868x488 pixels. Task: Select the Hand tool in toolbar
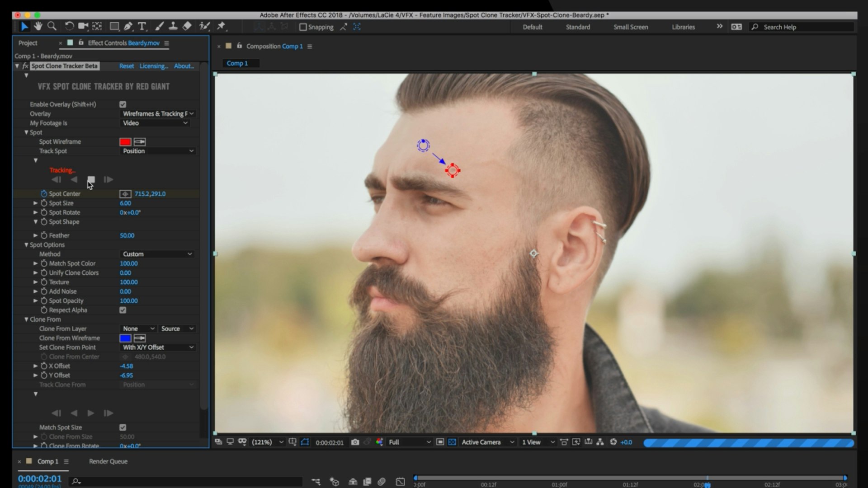click(38, 26)
